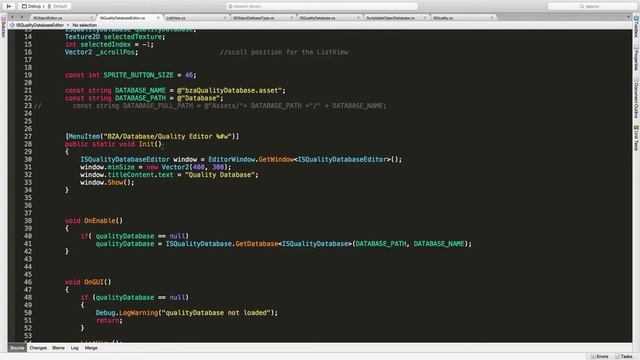Image resolution: width=640 pixels, height=360 pixels.
Task: Switch to the Source view tab
Action: pos(17,348)
